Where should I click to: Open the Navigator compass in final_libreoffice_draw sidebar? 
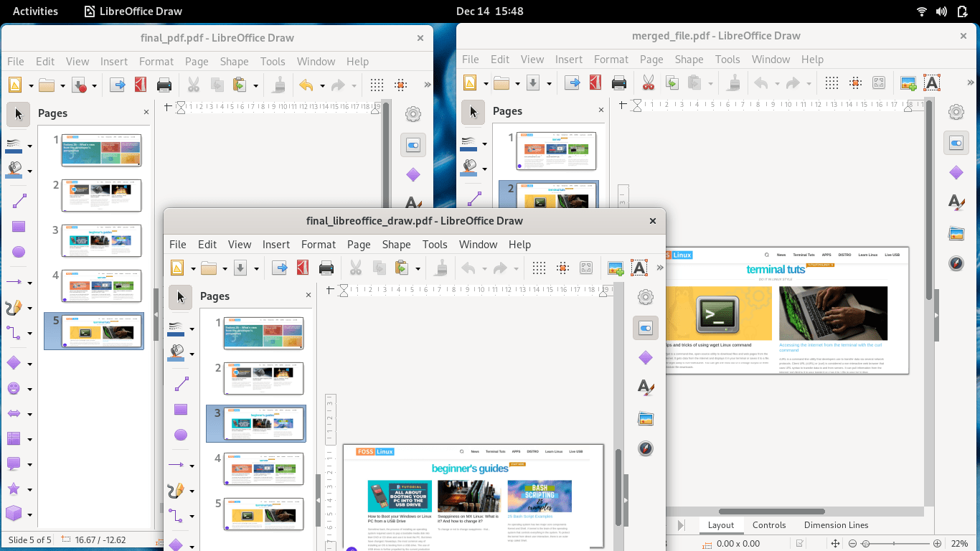click(x=646, y=448)
